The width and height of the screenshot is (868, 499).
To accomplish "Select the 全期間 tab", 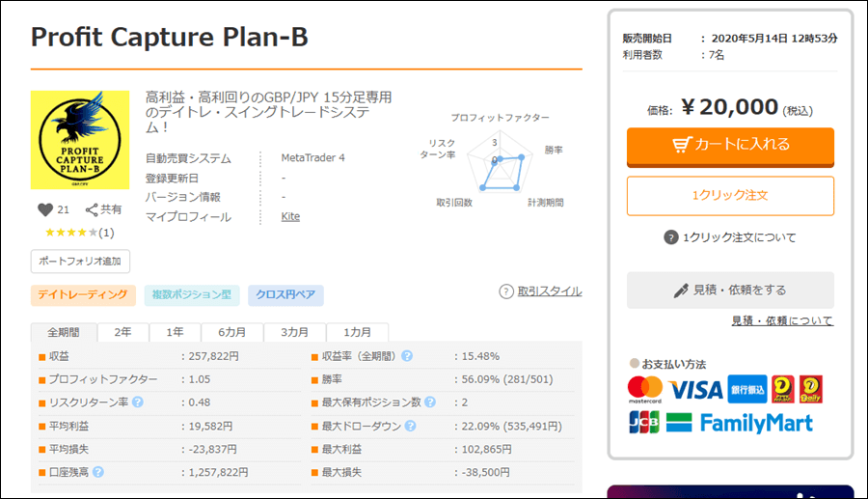I will pos(64,332).
